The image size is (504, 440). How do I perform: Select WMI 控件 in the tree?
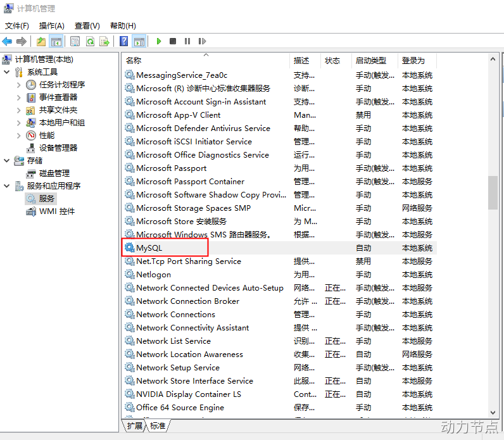coord(57,211)
